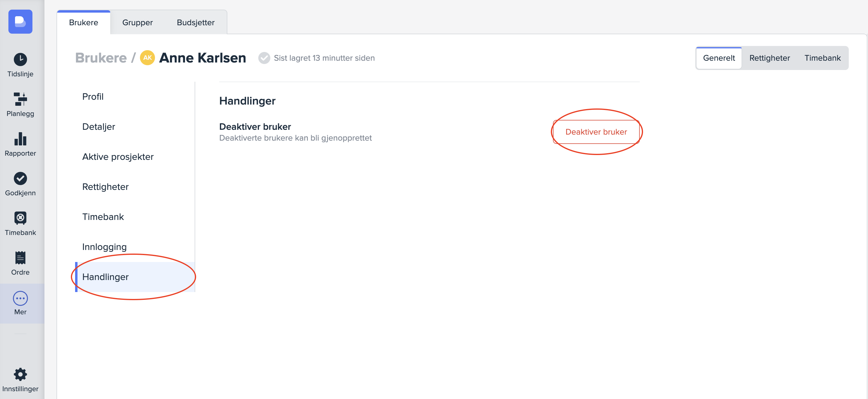The width and height of the screenshot is (868, 399).
Task: Open the Tidslinje clock icon
Action: point(20,60)
